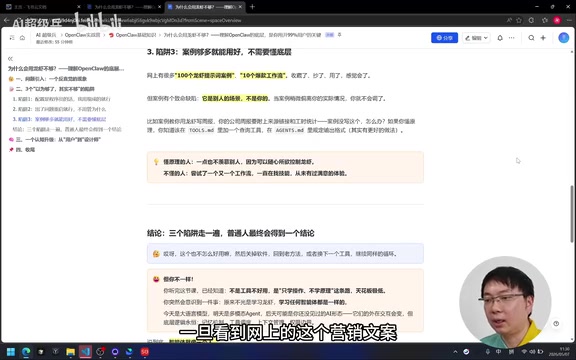Open File Explorer from taskbar
This screenshot has width=576, height=360.
click(x=71, y=352)
